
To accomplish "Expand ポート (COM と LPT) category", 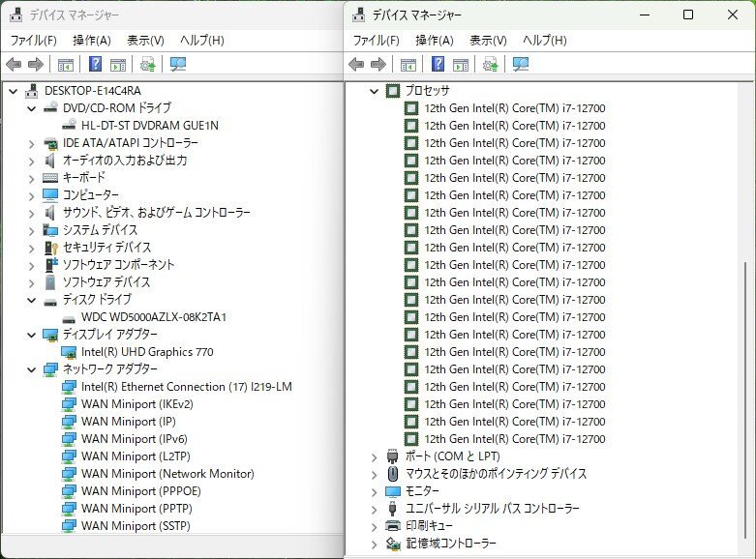I will [375, 457].
